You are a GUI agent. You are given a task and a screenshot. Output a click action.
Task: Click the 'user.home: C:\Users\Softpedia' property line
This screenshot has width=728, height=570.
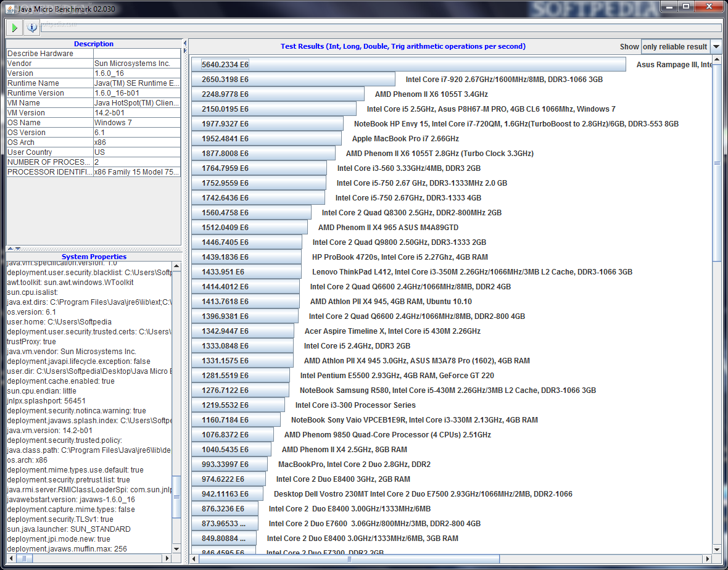(x=59, y=321)
